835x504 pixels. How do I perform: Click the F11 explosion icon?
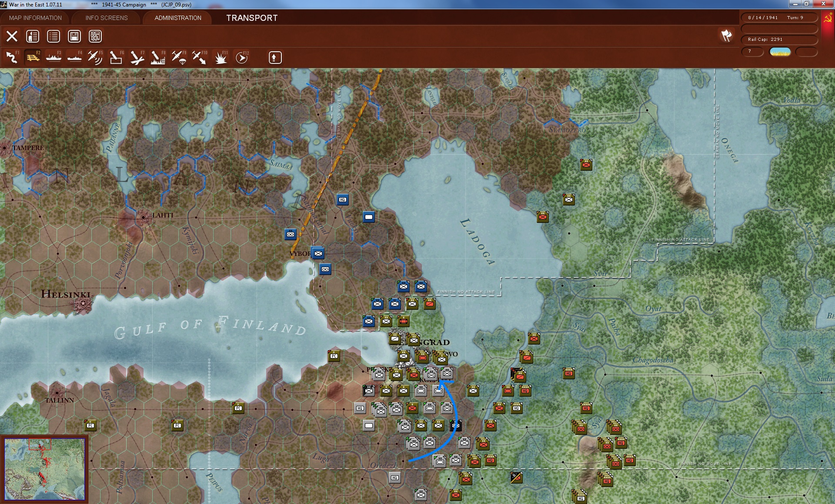point(221,57)
